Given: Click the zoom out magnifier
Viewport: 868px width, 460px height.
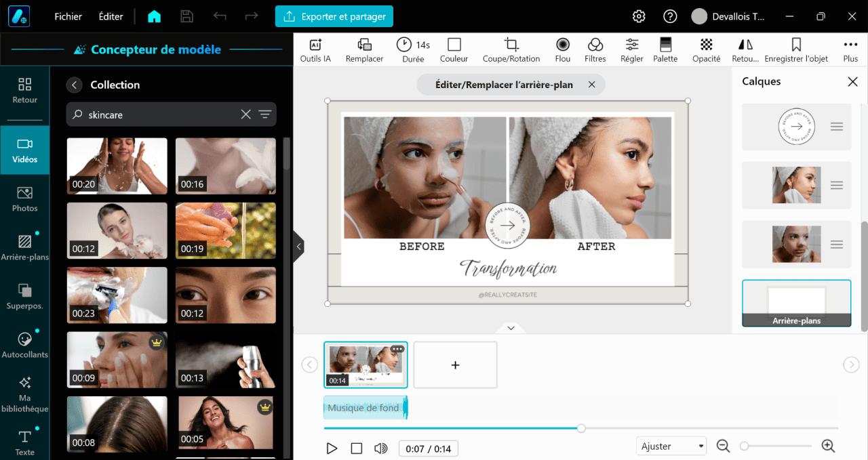Looking at the screenshot, I should (723, 446).
